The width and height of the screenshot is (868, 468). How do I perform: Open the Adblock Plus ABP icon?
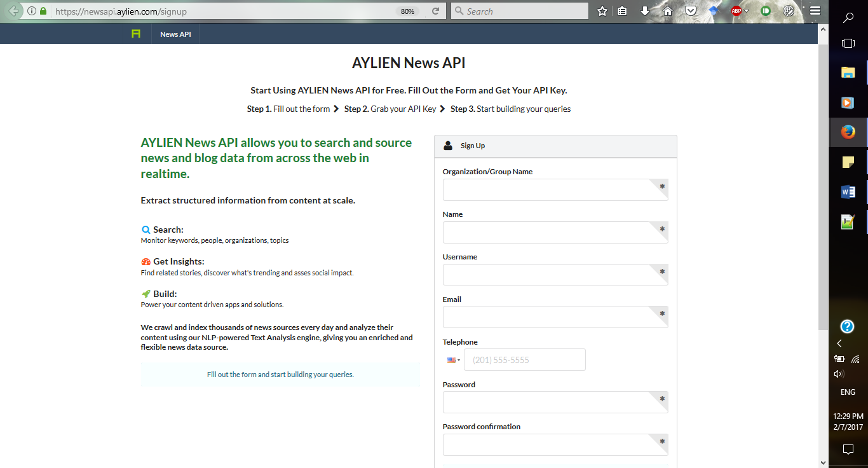coord(736,11)
